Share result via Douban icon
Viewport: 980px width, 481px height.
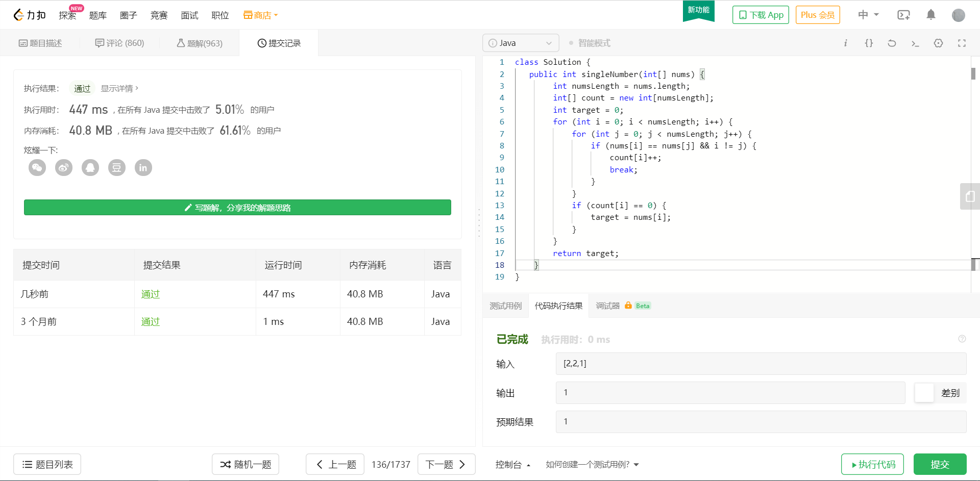coord(117,167)
